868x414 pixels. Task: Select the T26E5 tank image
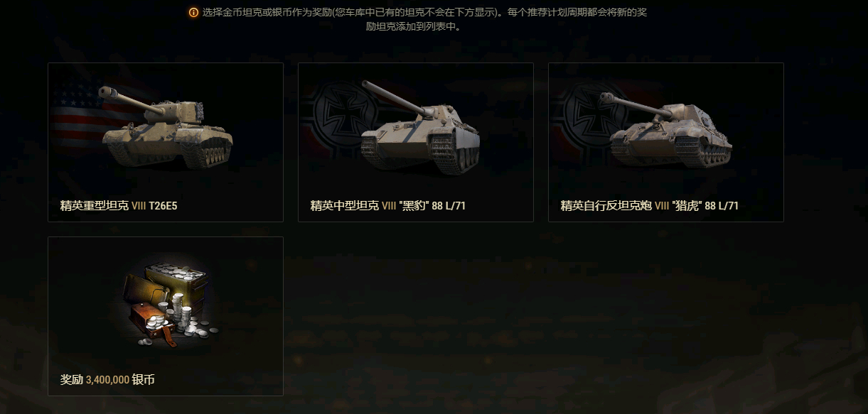tap(166, 128)
